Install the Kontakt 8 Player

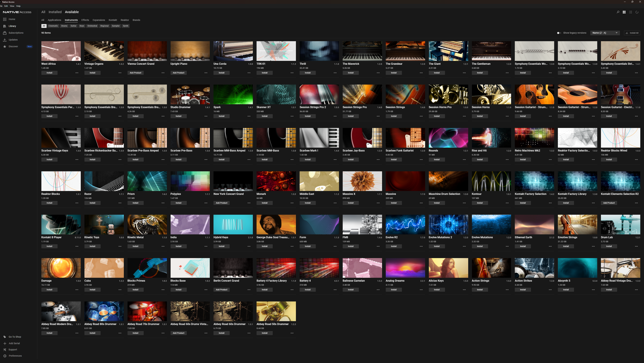point(49,246)
